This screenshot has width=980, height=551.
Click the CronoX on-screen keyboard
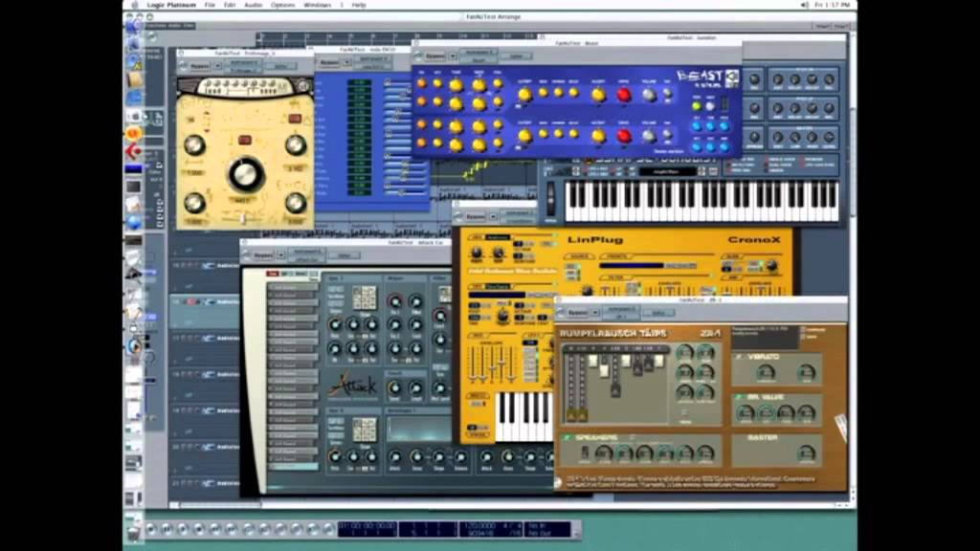(523, 417)
